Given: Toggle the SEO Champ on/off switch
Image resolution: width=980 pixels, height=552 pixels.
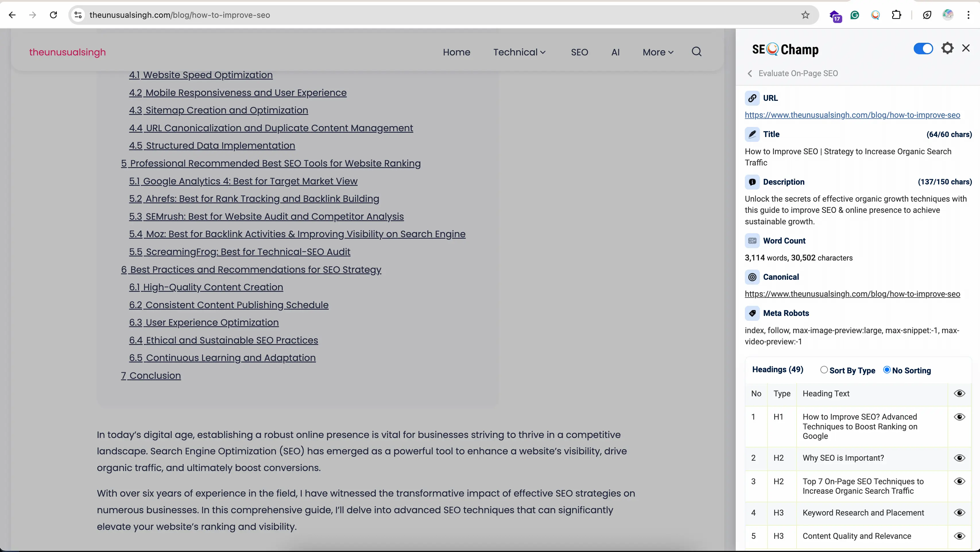Looking at the screenshot, I should point(923,49).
